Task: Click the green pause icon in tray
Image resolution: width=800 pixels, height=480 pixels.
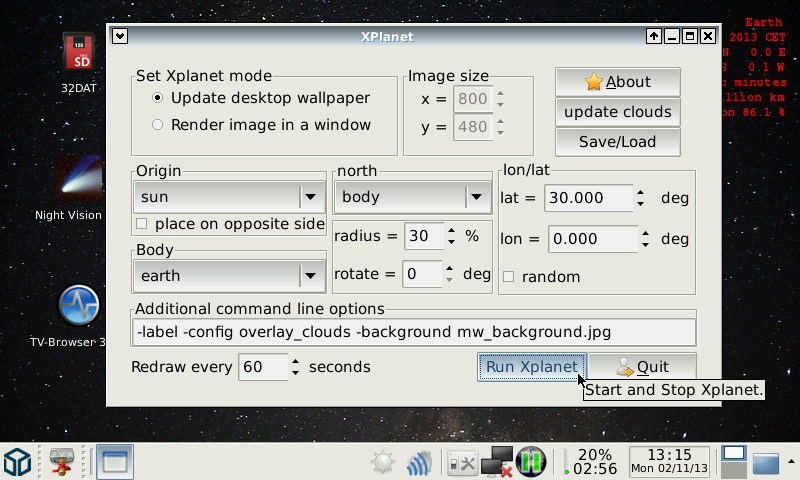Action: point(530,462)
